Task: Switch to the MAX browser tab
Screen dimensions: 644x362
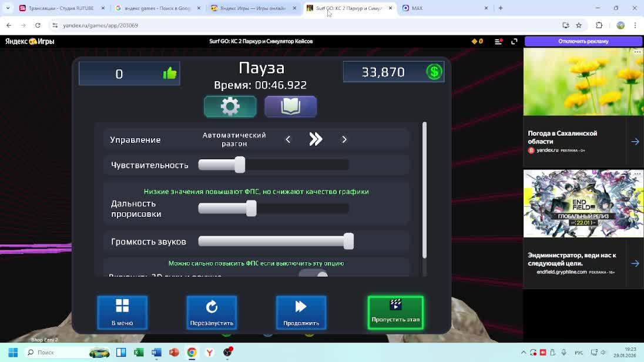Action: pyautogui.click(x=444, y=8)
